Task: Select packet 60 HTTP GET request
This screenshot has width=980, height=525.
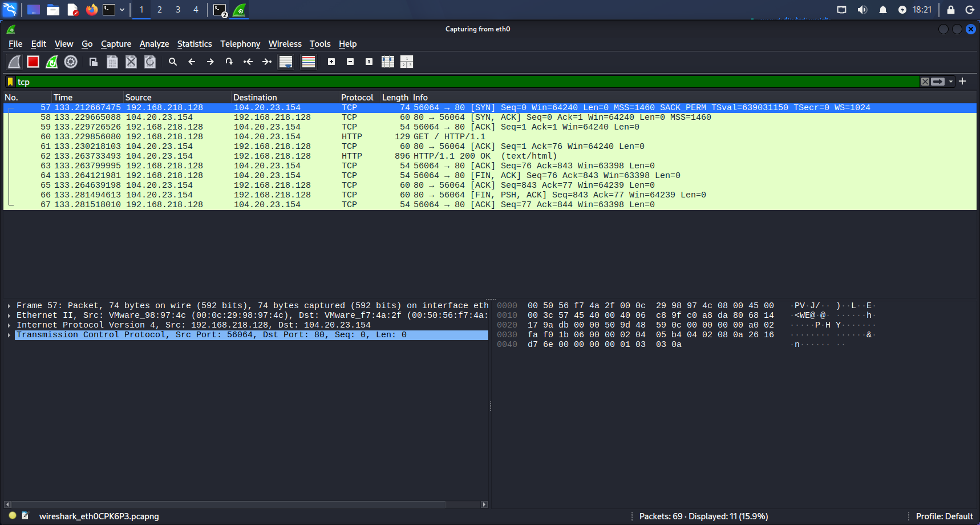Action: pos(490,137)
